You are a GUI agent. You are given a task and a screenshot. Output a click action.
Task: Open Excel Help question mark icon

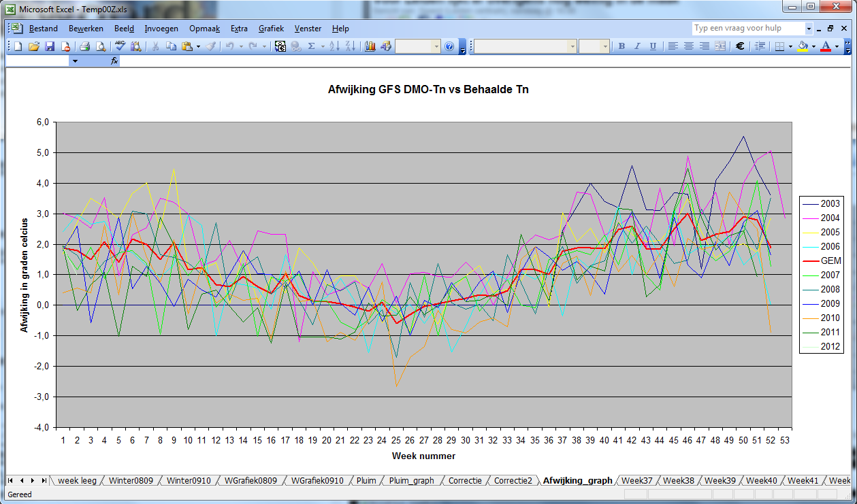pos(449,46)
